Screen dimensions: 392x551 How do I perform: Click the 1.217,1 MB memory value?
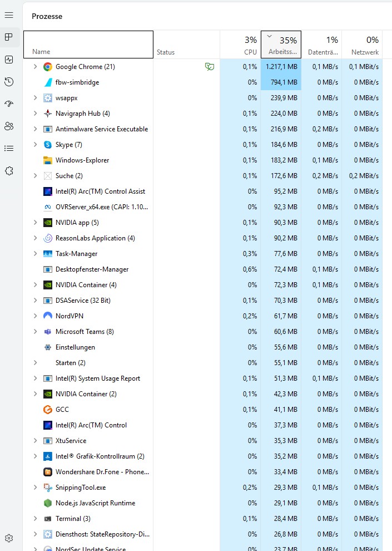click(x=281, y=67)
